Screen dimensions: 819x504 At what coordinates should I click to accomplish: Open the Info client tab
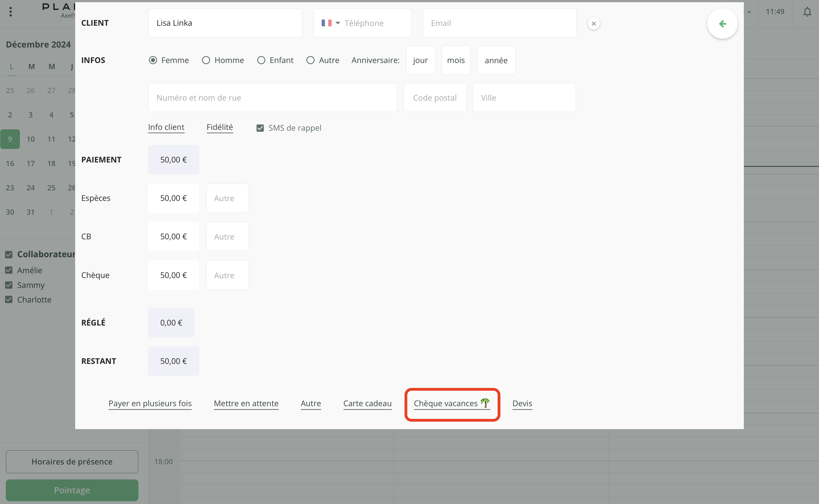166,127
